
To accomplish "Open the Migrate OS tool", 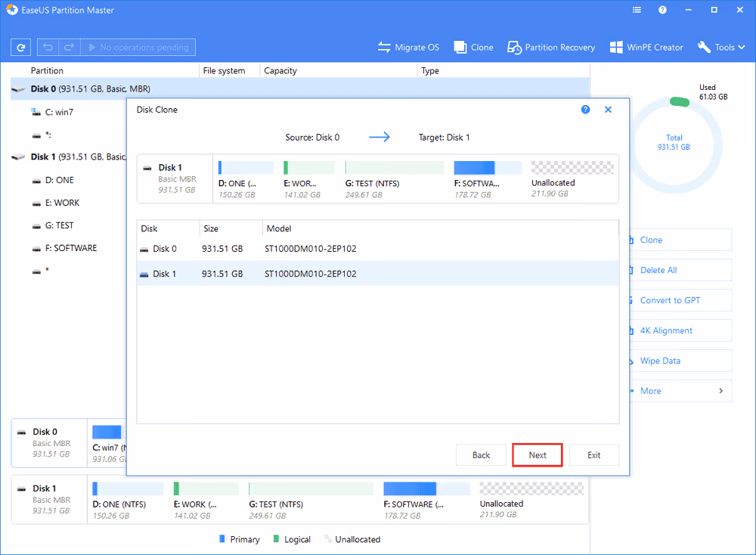I will click(x=408, y=48).
